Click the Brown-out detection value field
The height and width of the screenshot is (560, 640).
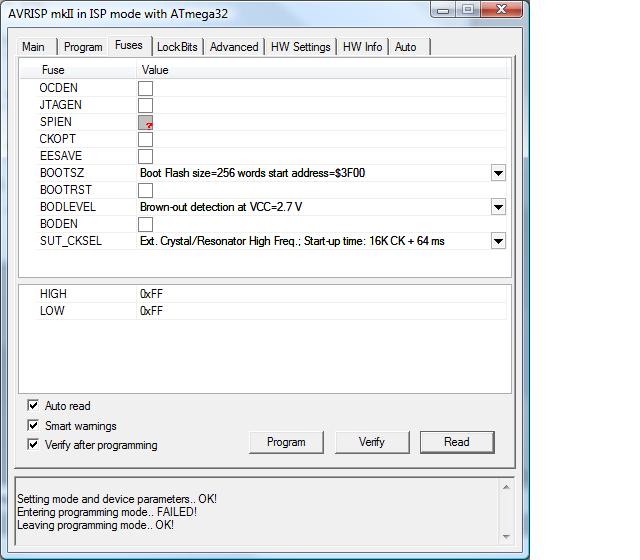[x=314, y=207]
